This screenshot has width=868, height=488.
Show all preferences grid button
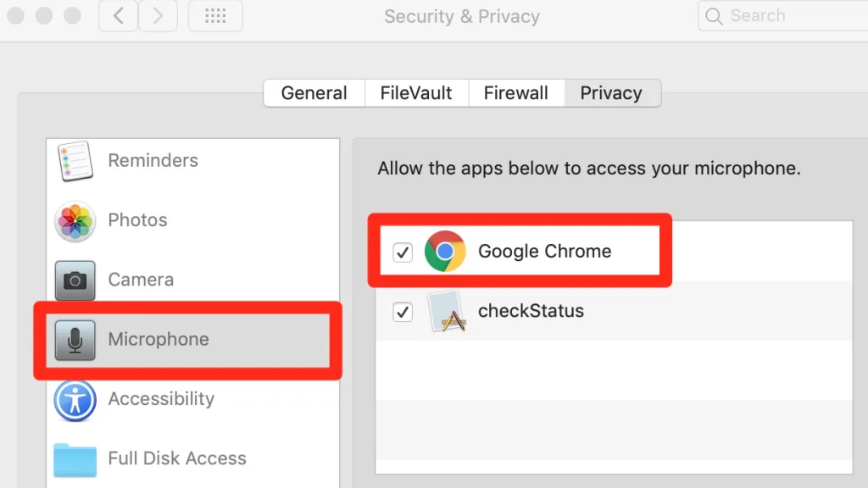[215, 16]
